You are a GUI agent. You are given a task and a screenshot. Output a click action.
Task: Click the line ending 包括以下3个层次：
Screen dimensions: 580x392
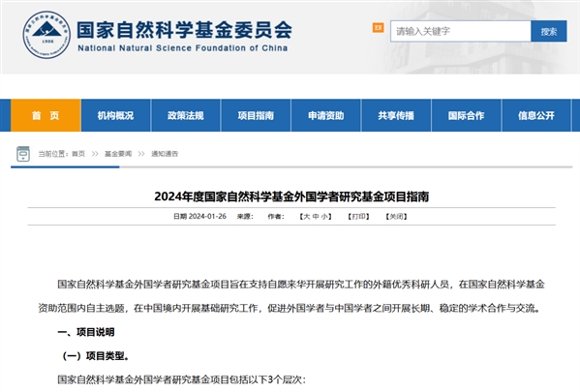182,379
